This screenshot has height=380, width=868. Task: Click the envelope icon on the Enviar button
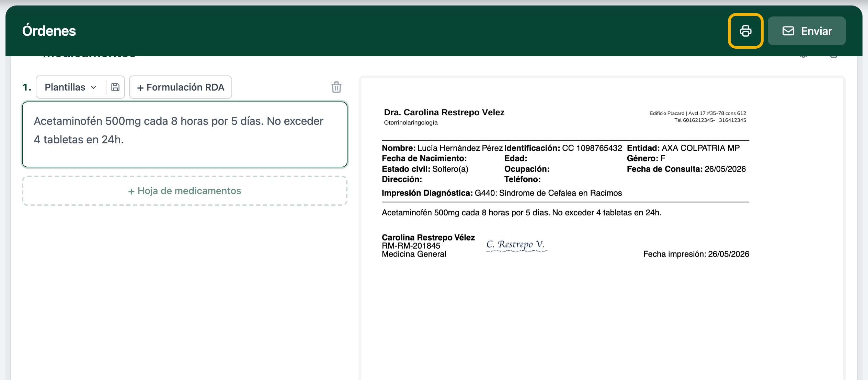(x=788, y=31)
